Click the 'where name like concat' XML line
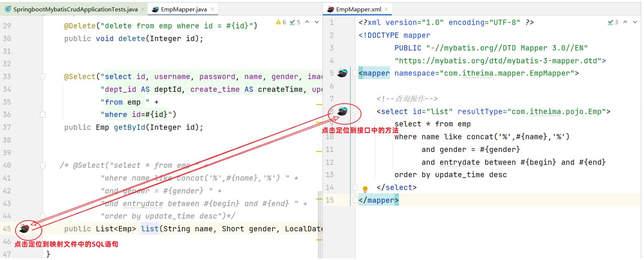 pos(482,136)
